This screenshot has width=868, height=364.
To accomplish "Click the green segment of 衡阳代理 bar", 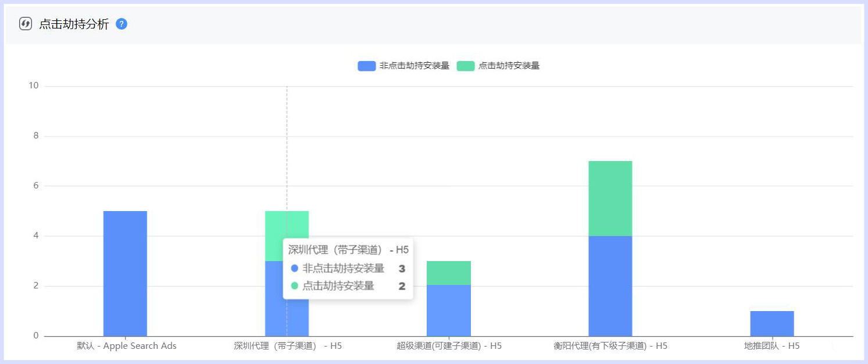I will [610, 198].
